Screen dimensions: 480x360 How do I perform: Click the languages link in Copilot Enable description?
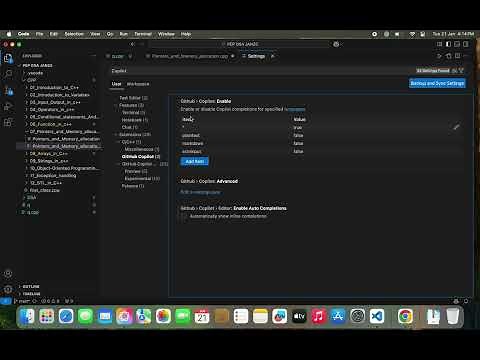(295, 109)
